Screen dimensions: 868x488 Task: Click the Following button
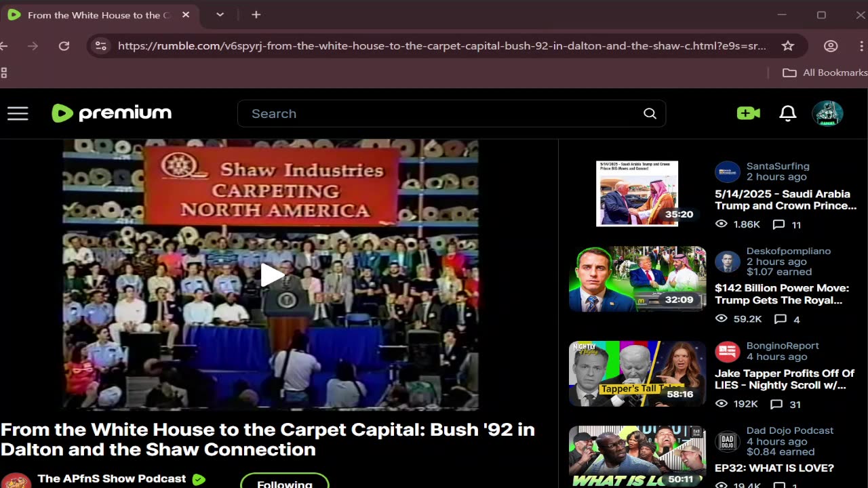tap(285, 481)
